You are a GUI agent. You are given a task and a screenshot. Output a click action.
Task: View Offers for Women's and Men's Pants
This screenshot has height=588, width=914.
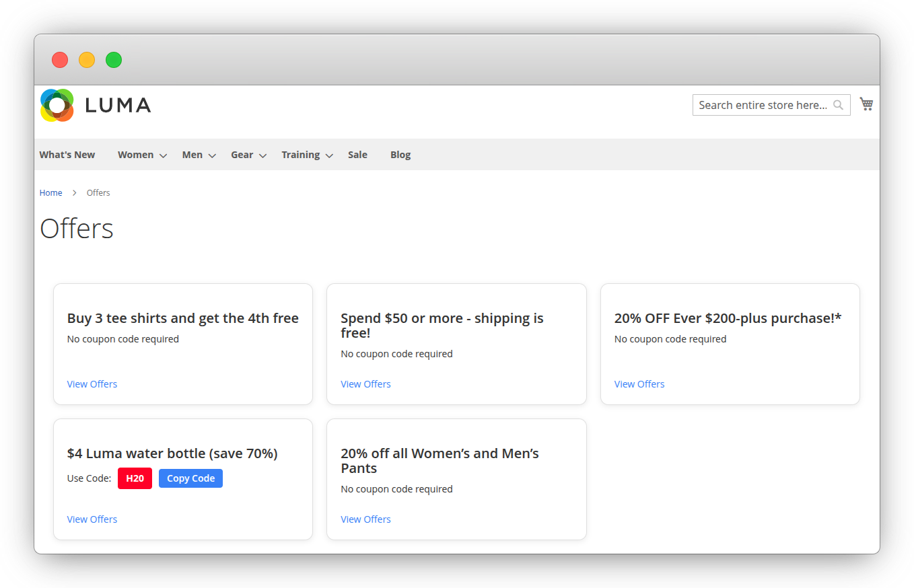(365, 519)
